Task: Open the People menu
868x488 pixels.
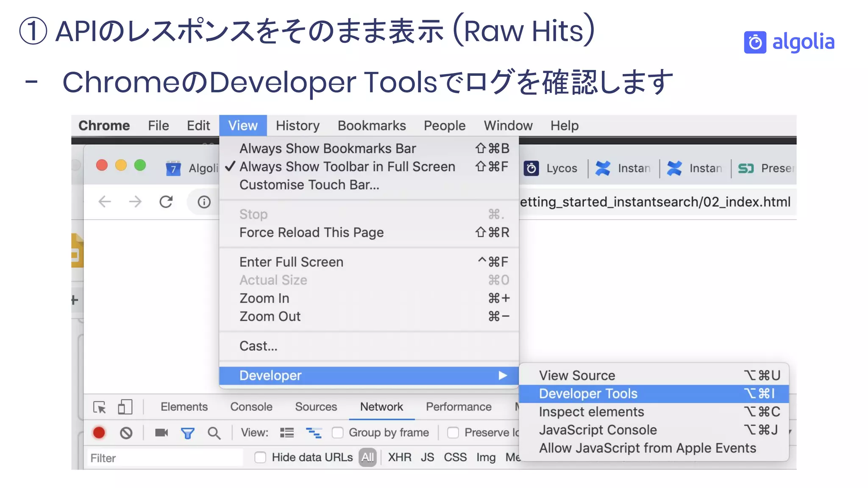Action: (x=445, y=126)
